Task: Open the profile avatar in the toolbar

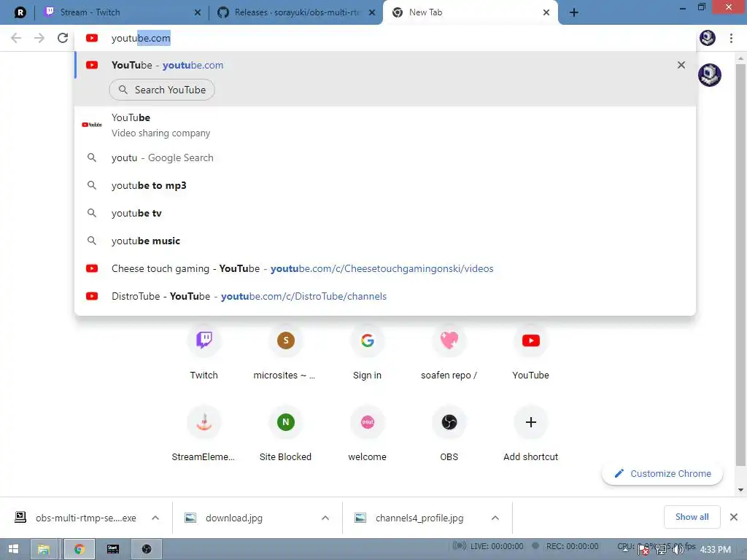Action: [708, 38]
